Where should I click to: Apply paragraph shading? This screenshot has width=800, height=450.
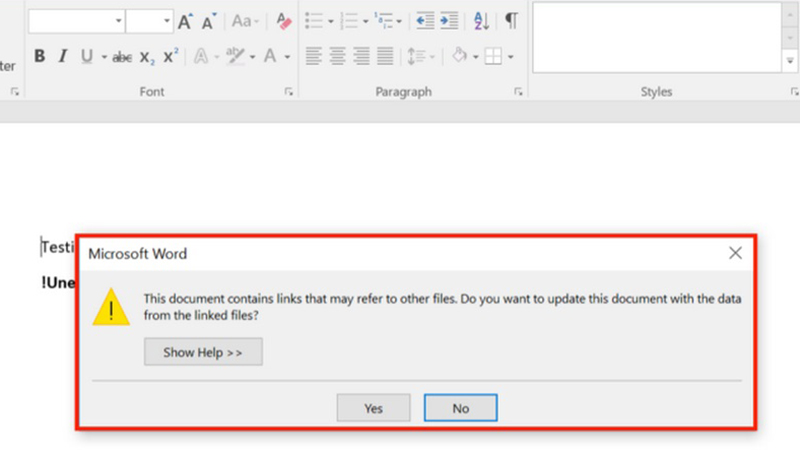[x=460, y=55]
